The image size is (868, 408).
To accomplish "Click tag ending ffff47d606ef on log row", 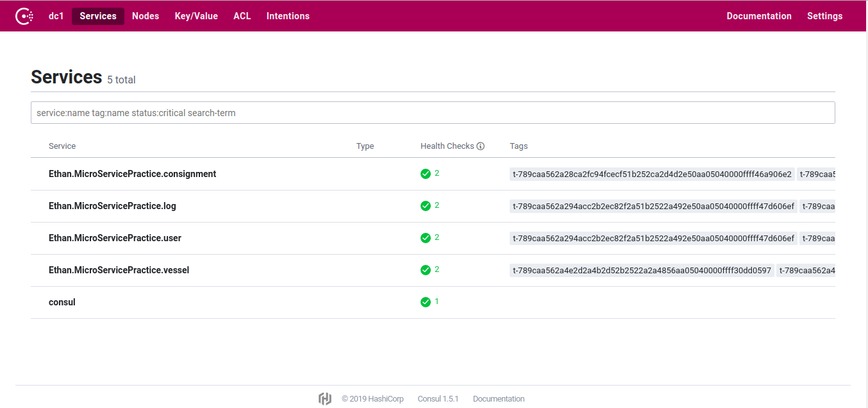I will 653,206.
